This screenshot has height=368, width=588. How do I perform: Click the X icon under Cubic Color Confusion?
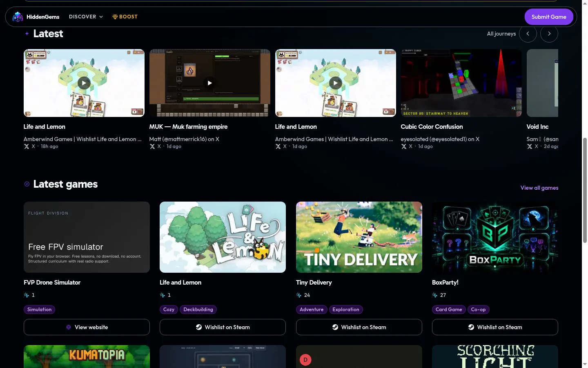click(x=404, y=146)
